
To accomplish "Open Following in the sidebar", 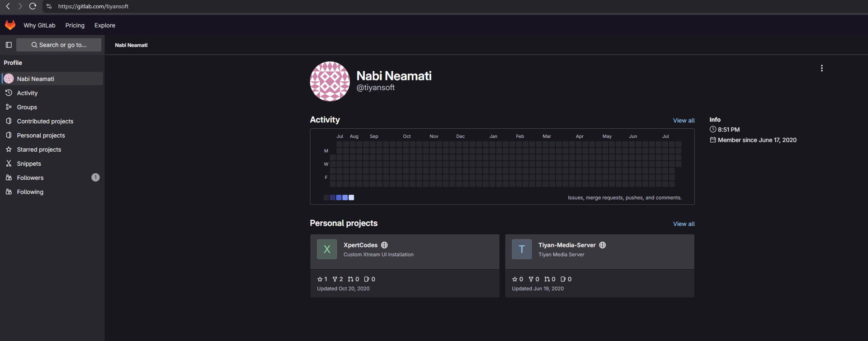I will 52,192.
